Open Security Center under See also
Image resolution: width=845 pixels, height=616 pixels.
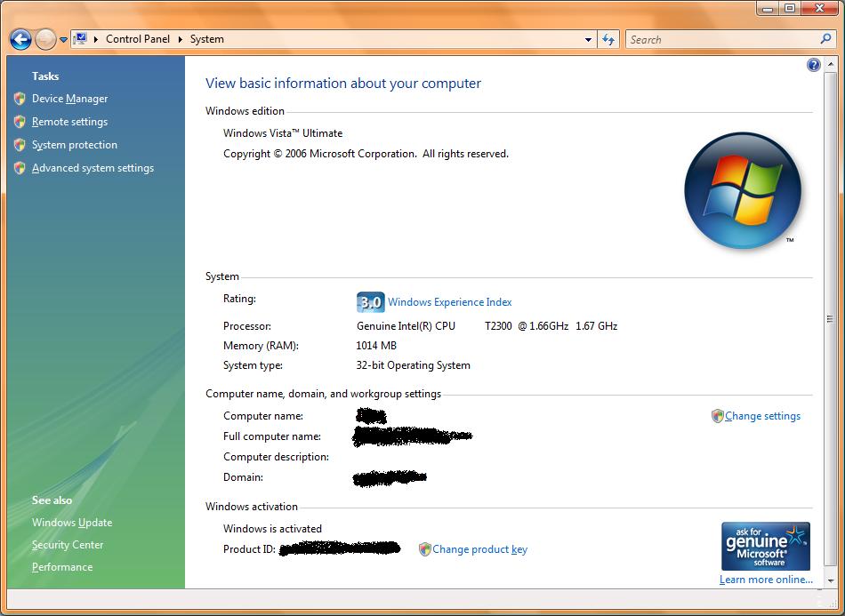[68, 545]
